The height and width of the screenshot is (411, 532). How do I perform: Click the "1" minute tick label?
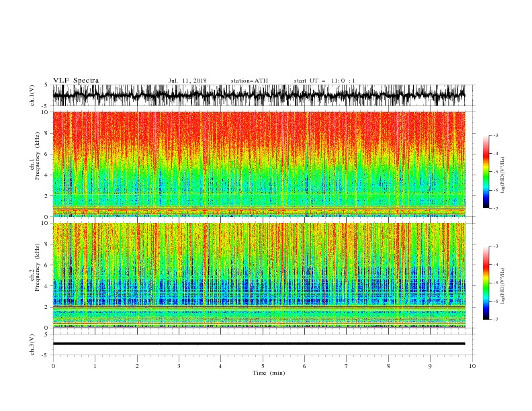point(95,366)
